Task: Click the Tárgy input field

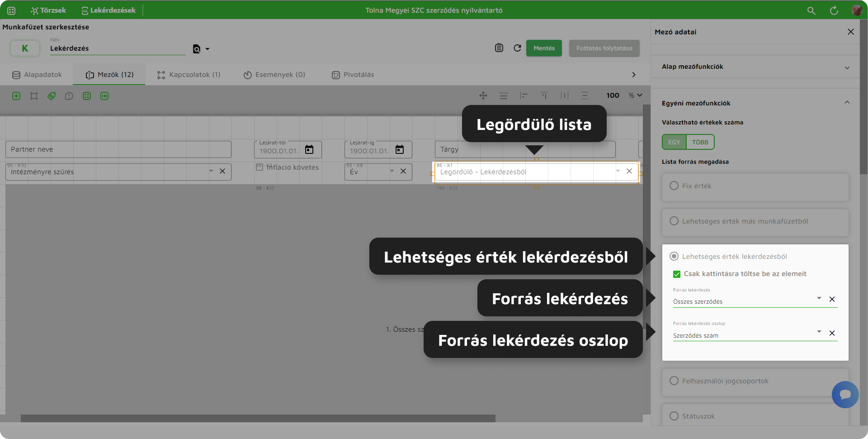Action: tap(525, 149)
